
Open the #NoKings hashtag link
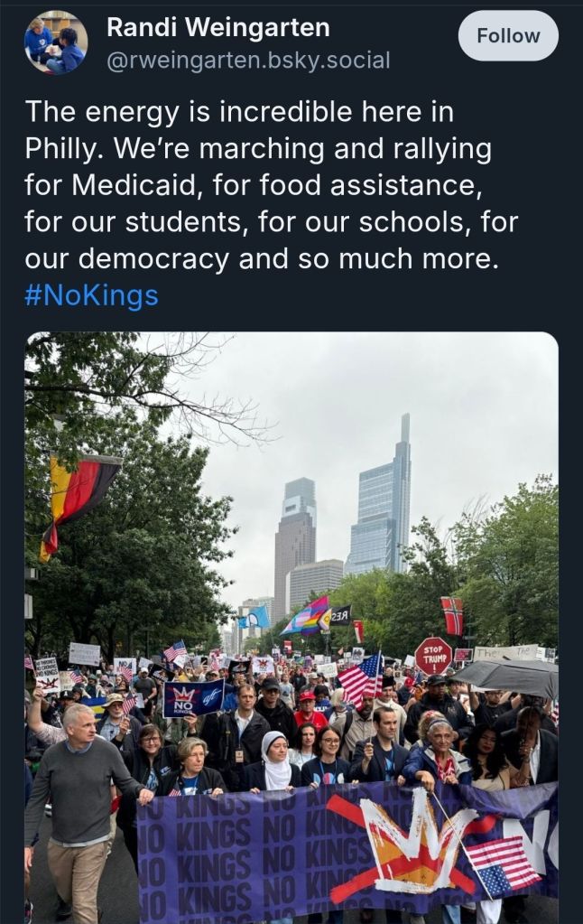tap(91, 294)
